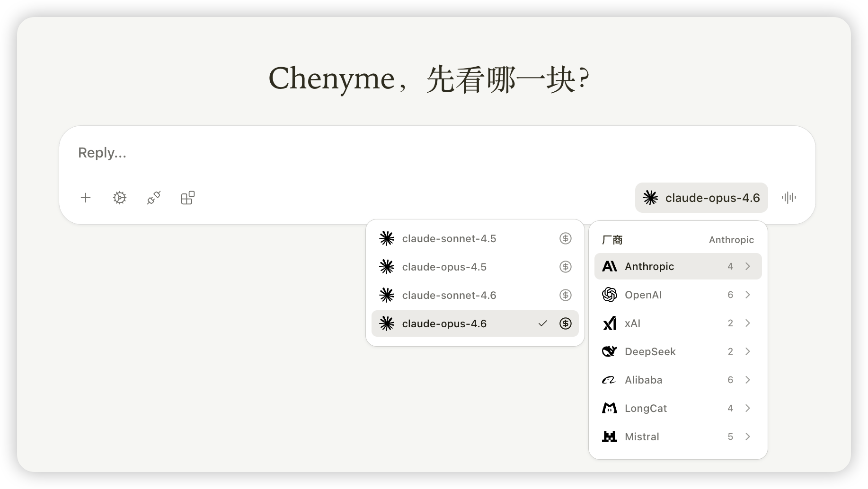Click the OpenAI logo icon
The height and width of the screenshot is (489, 868).
(x=610, y=295)
